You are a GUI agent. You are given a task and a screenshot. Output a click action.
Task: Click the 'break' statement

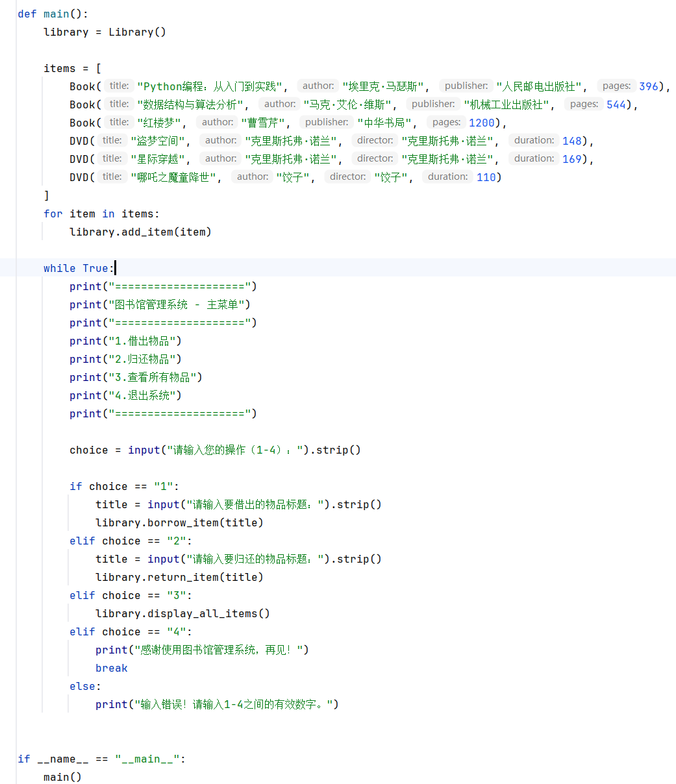coord(112,668)
